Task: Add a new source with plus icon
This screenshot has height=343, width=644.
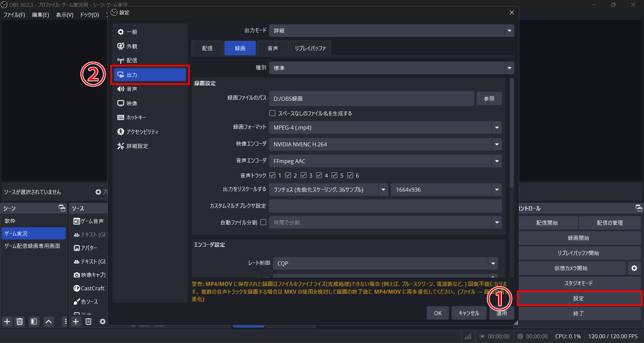Action: click(76, 322)
